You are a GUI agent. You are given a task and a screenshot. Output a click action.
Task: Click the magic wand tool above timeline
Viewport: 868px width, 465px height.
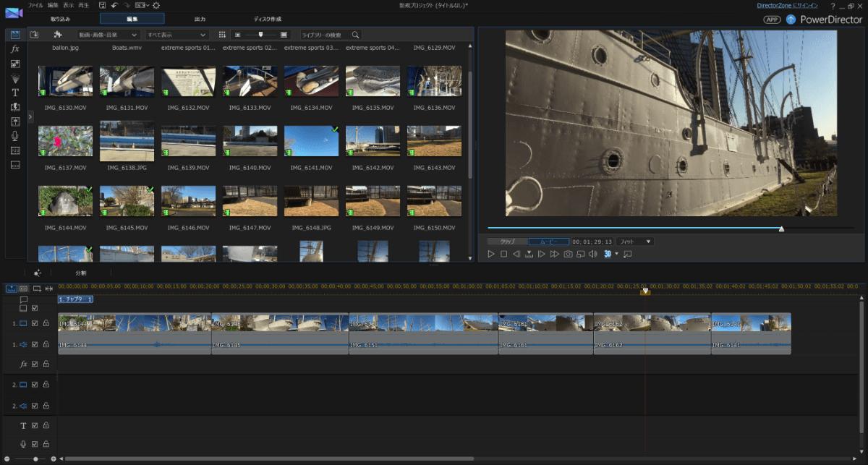click(37, 273)
